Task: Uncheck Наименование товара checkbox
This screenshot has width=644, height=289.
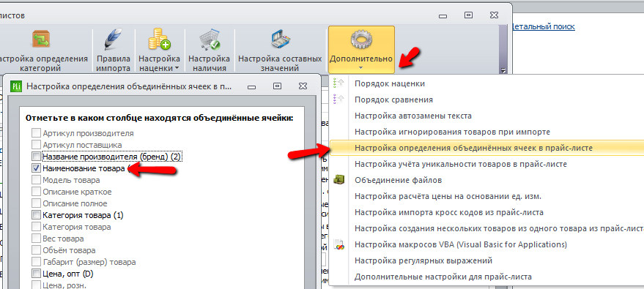Action: coord(37,168)
